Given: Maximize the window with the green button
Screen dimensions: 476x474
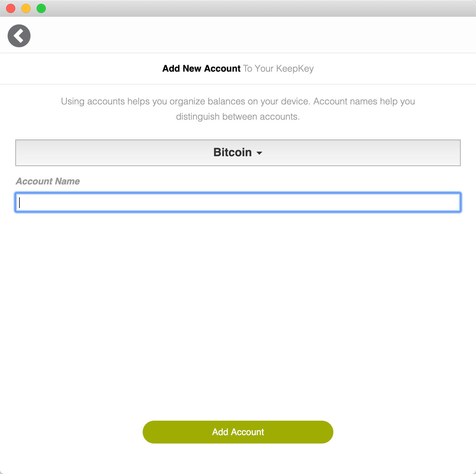Looking at the screenshot, I should (41, 8).
